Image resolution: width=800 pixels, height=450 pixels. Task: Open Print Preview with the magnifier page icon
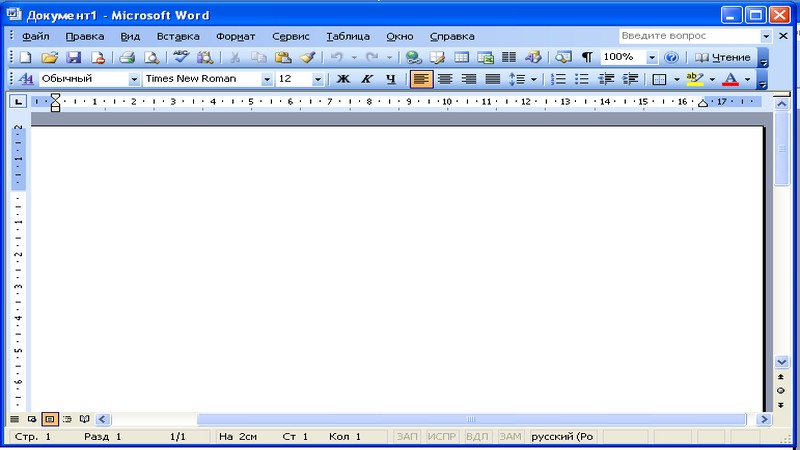[x=152, y=57]
